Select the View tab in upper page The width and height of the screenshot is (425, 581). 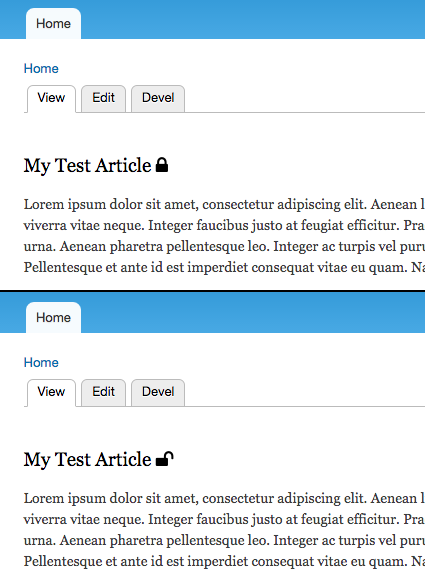(x=51, y=98)
